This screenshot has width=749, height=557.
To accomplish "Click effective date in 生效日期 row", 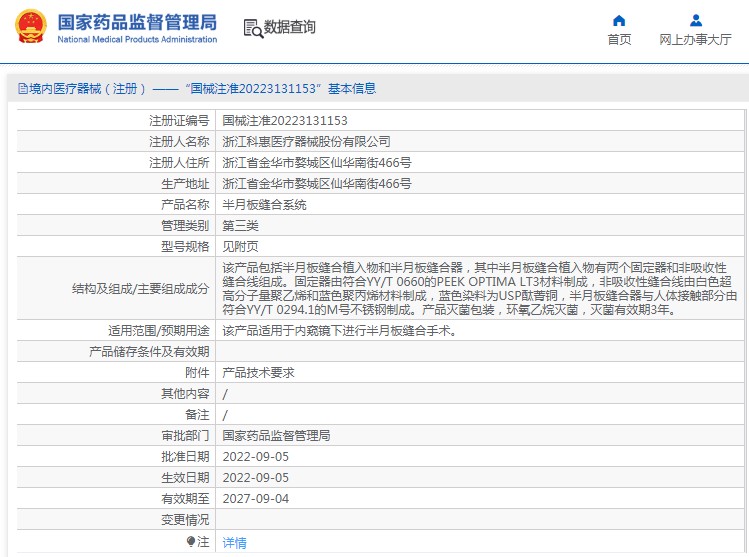I will (256, 478).
